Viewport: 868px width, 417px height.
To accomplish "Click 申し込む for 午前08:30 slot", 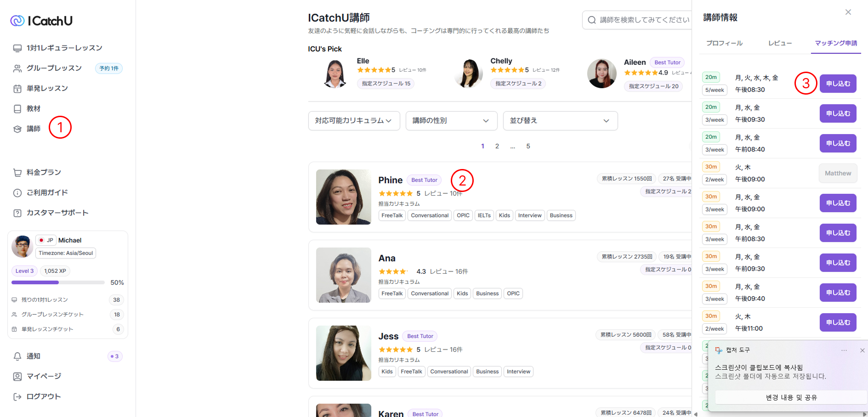I will coord(838,233).
